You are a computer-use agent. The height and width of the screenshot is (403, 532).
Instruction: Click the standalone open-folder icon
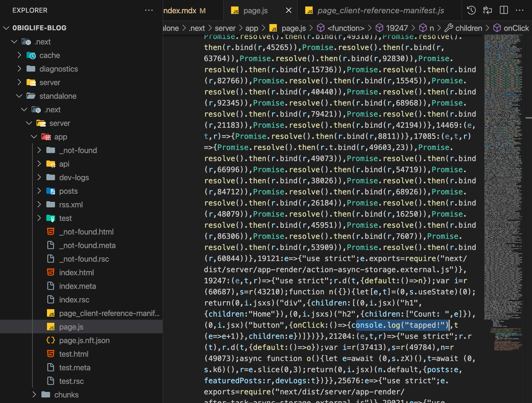pos(31,96)
